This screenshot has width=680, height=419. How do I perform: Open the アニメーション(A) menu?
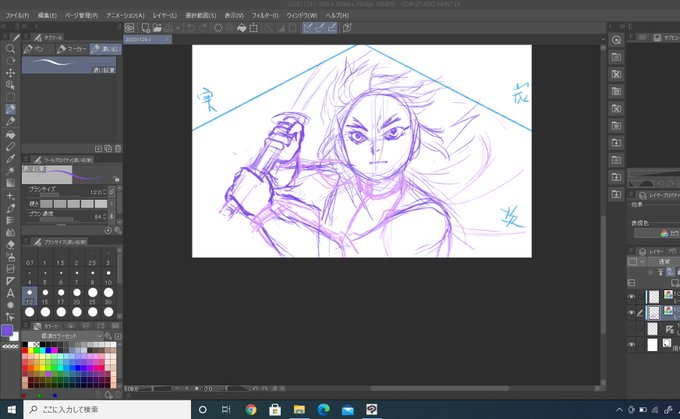pos(125,15)
